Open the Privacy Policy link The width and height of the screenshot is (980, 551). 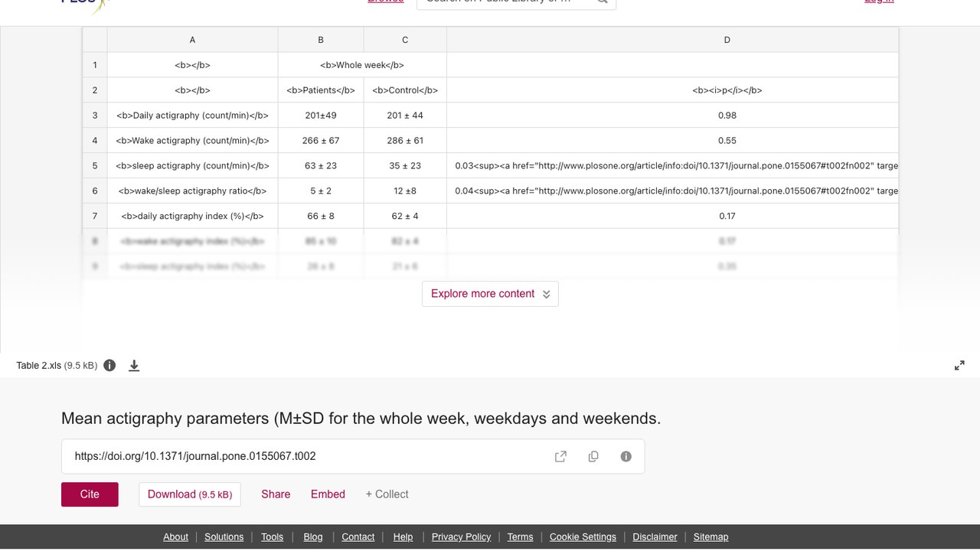[461, 536]
